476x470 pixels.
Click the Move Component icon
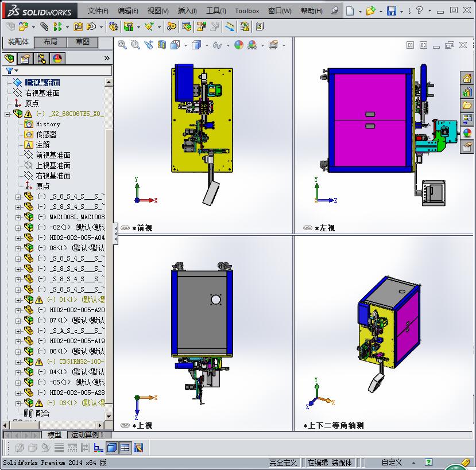(x=91, y=27)
